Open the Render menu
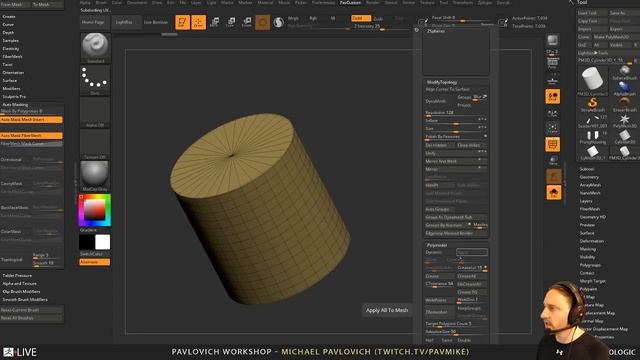This screenshot has height=360, width=640. coord(373,2)
